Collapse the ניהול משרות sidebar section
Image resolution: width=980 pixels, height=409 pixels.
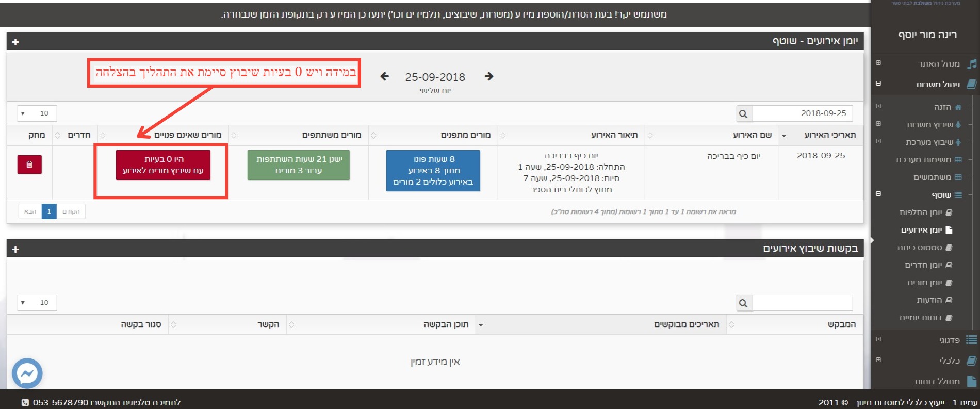878,83
